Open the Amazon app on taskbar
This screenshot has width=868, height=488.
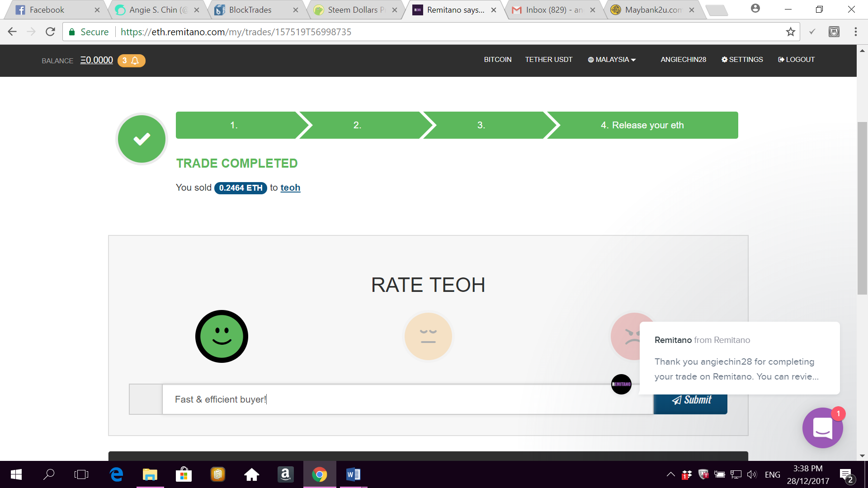click(285, 474)
